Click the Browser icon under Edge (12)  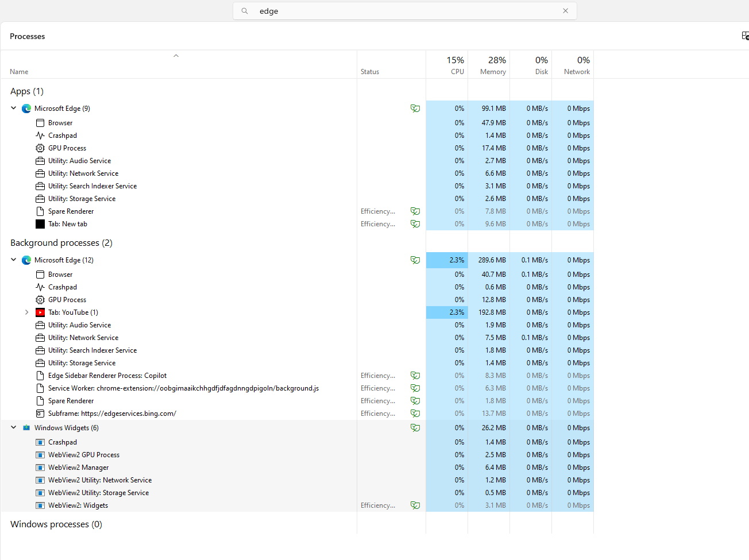point(40,275)
